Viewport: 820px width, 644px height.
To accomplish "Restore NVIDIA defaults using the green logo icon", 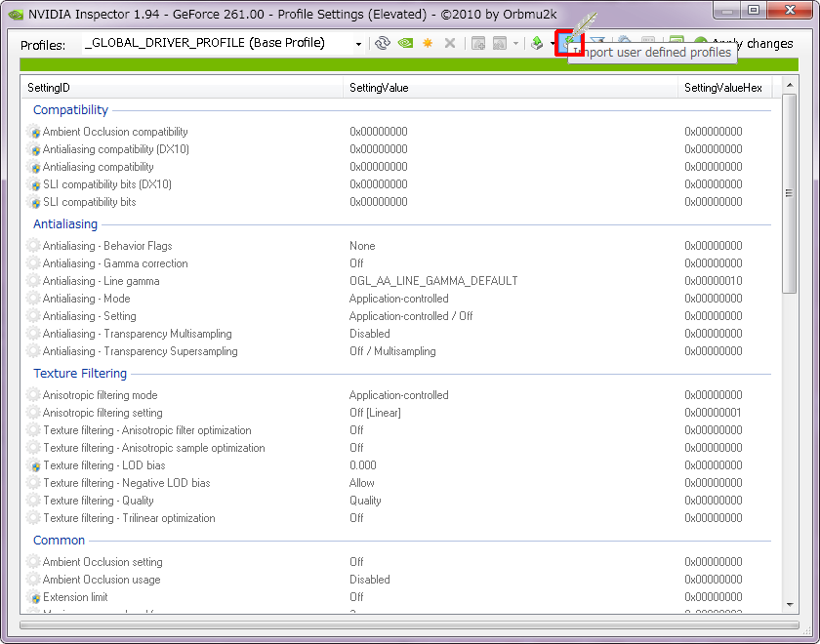I will pos(405,43).
